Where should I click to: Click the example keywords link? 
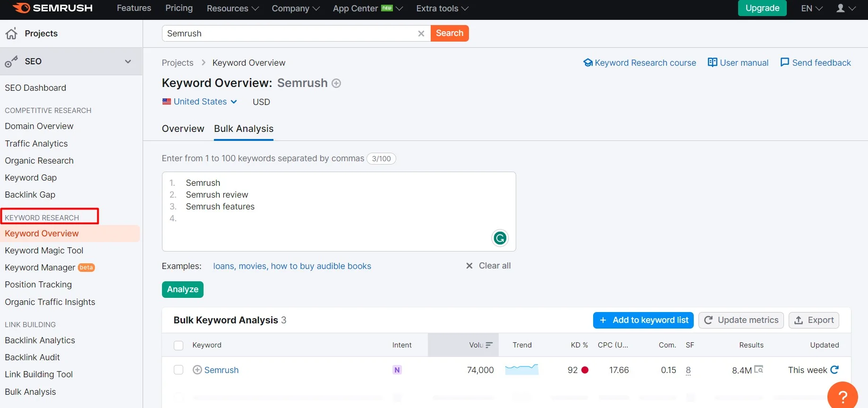point(292,266)
